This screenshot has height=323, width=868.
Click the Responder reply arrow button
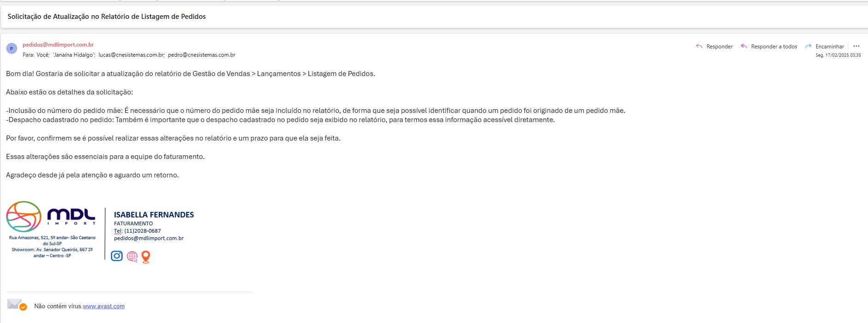click(714, 47)
